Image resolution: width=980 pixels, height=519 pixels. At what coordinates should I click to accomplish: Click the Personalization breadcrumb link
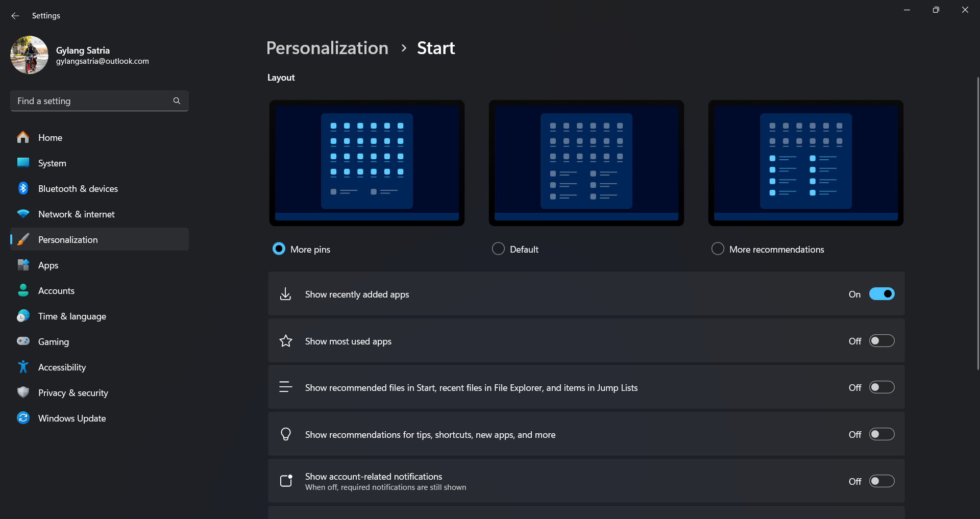327,48
